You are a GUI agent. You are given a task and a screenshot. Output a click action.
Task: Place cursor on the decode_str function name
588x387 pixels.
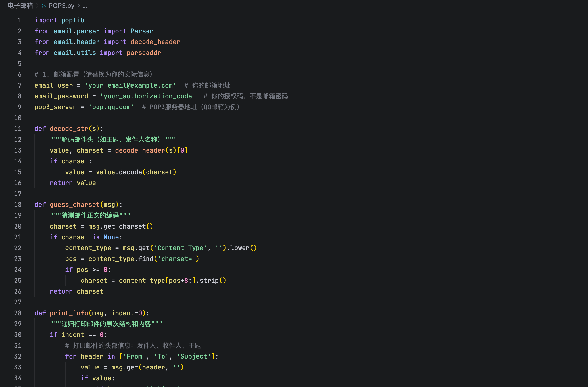click(x=69, y=129)
